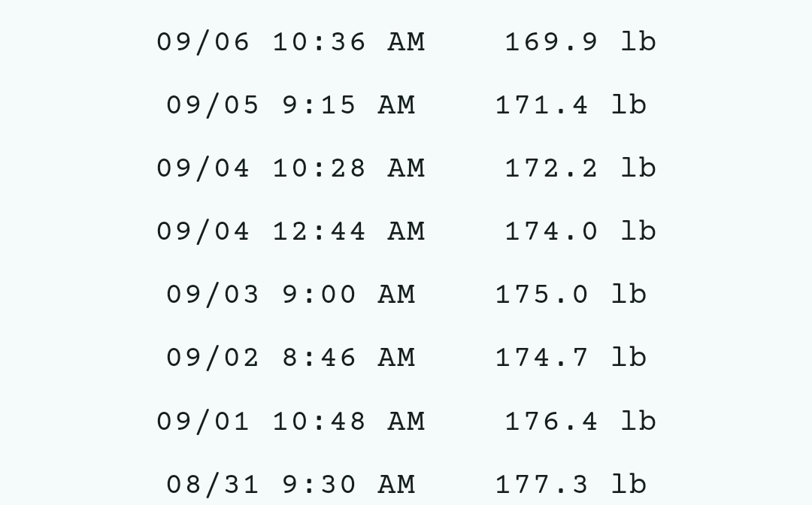Viewport: 812px width, 505px height.
Task: Click the 169.9 lb weight value
Action: [580, 42]
